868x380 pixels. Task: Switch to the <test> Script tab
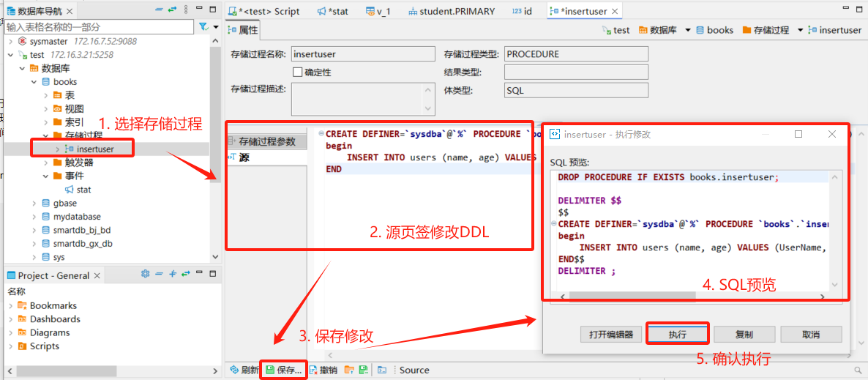[263, 11]
